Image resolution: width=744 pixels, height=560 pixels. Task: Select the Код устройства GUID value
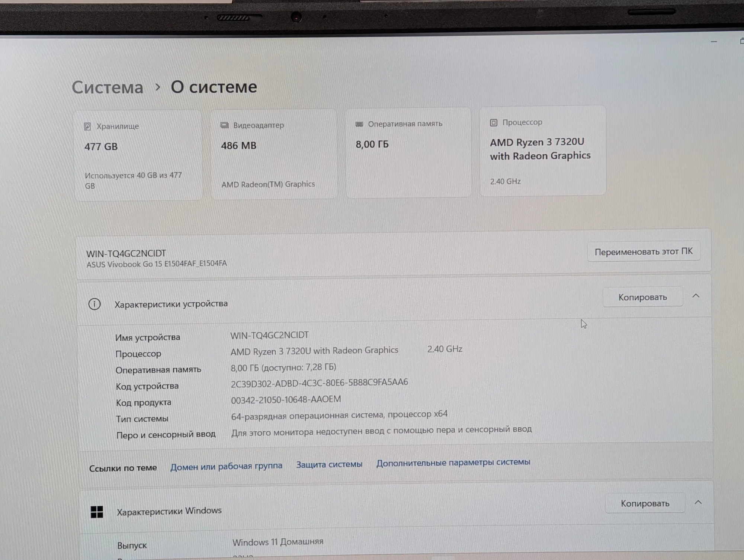point(319,383)
